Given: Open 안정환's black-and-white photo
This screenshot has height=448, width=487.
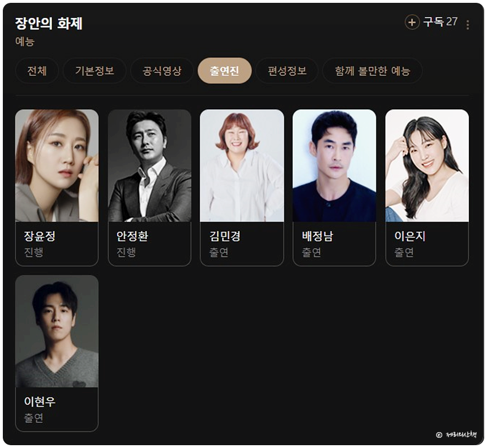Looking at the screenshot, I should (x=149, y=165).
